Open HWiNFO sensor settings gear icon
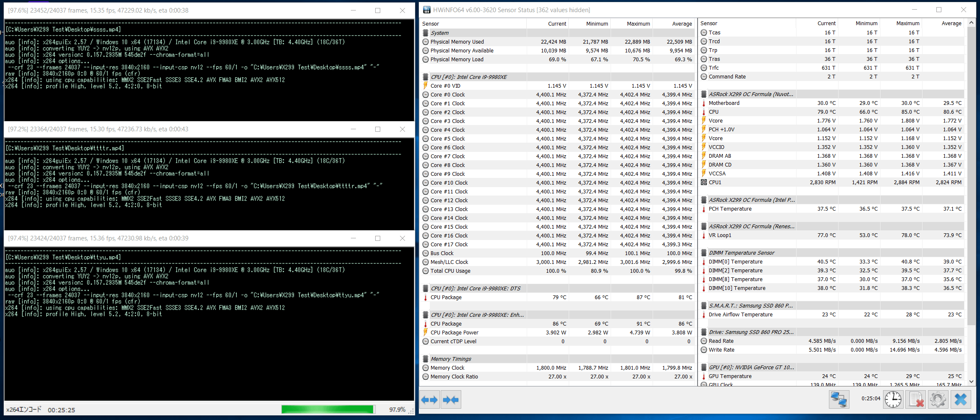This screenshot has width=980, height=420. pos(938,399)
